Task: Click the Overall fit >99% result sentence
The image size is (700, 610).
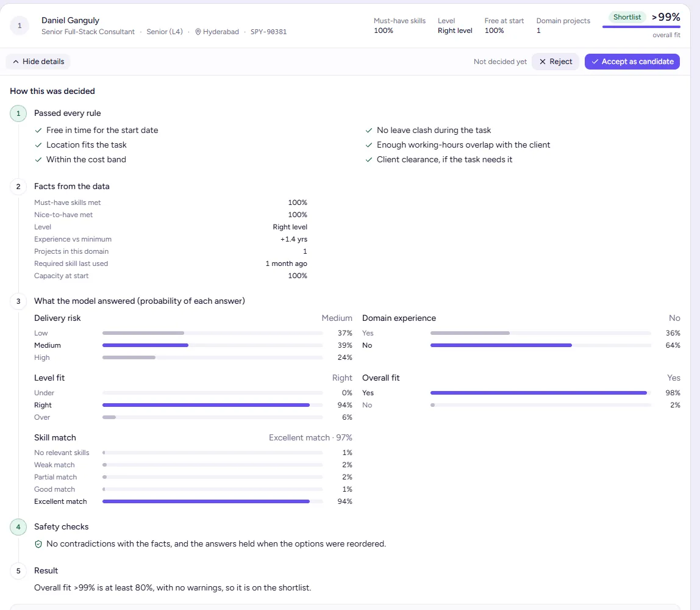Action: pos(173,587)
